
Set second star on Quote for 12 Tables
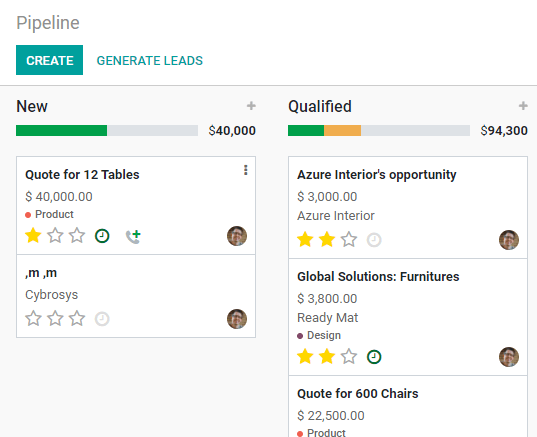click(x=55, y=236)
